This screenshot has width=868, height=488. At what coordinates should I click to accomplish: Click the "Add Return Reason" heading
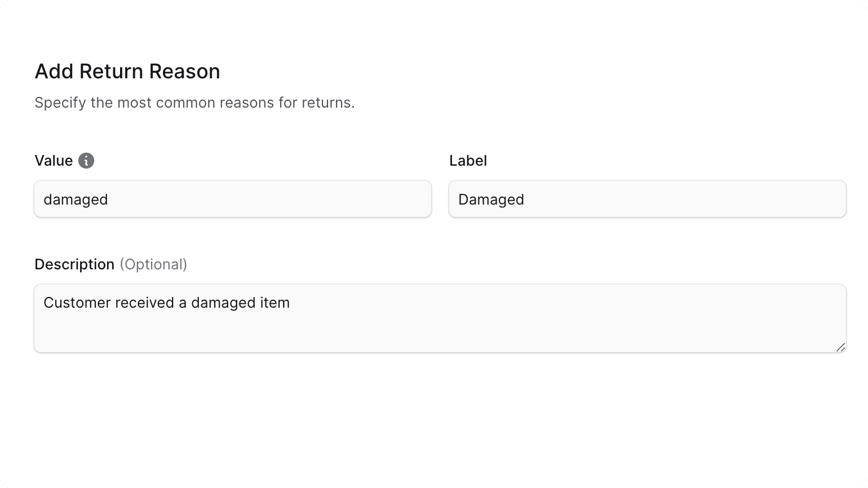point(127,71)
